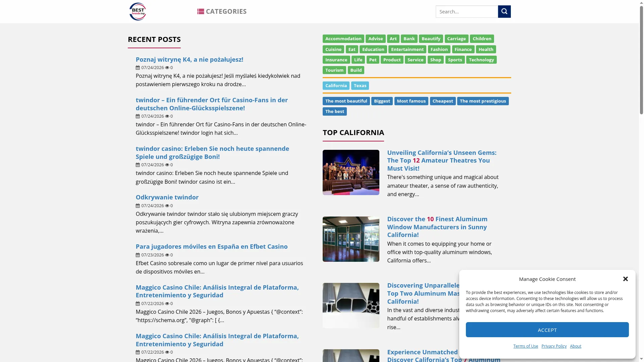This screenshot has width=644, height=362.
Task: Click the search magnifier button
Action: [504, 11]
